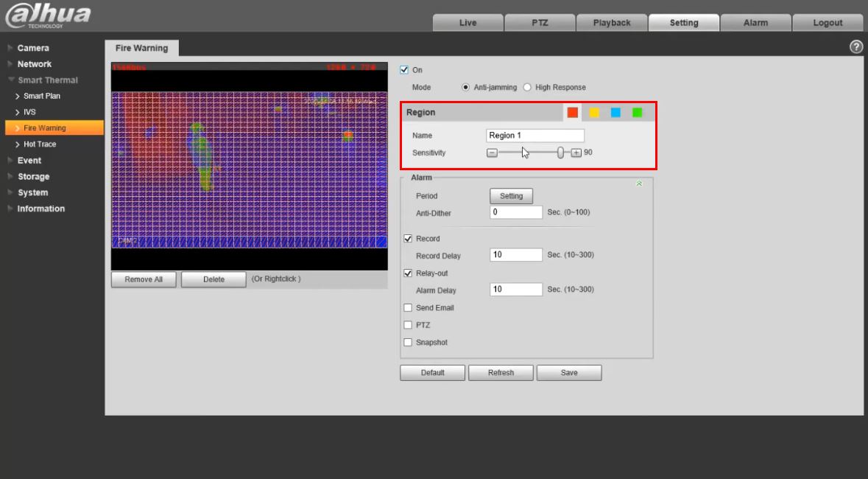Select the High Response mode radio button
This screenshot has width=868, height=479.
527,87
